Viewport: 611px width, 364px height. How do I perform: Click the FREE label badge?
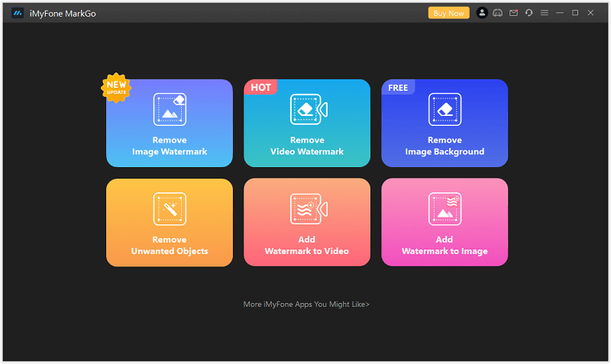398,88
